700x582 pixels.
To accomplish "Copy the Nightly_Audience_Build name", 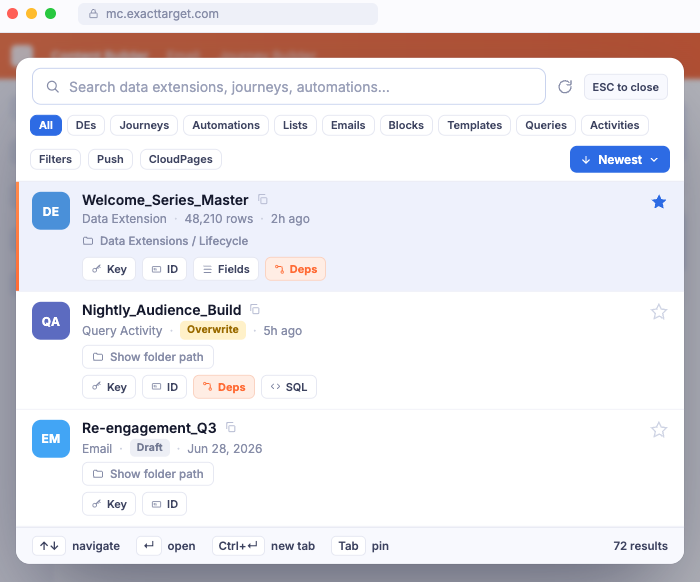I will [255, 309].
